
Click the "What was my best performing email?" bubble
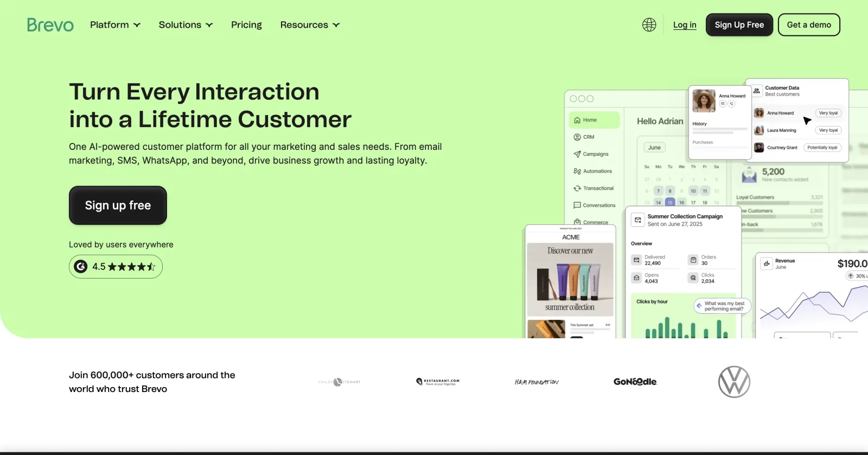click(722, 306)
